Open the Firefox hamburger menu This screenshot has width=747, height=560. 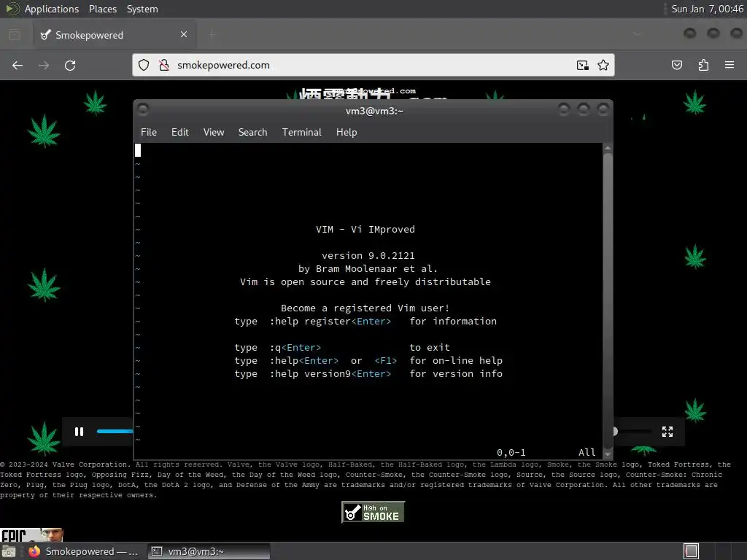click(729, 65)
